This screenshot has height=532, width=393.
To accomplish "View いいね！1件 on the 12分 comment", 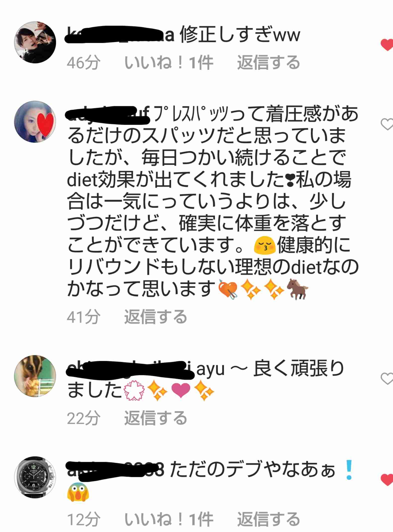I will [x=169, y=519].
